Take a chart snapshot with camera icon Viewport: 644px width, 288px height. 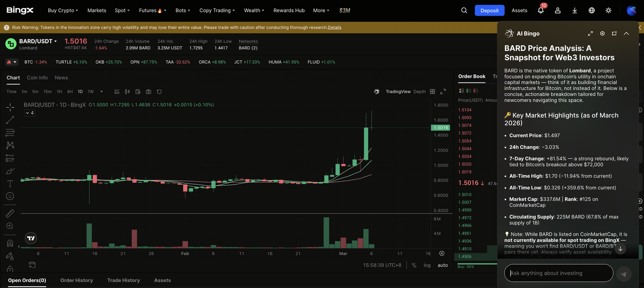pos(148,92)
